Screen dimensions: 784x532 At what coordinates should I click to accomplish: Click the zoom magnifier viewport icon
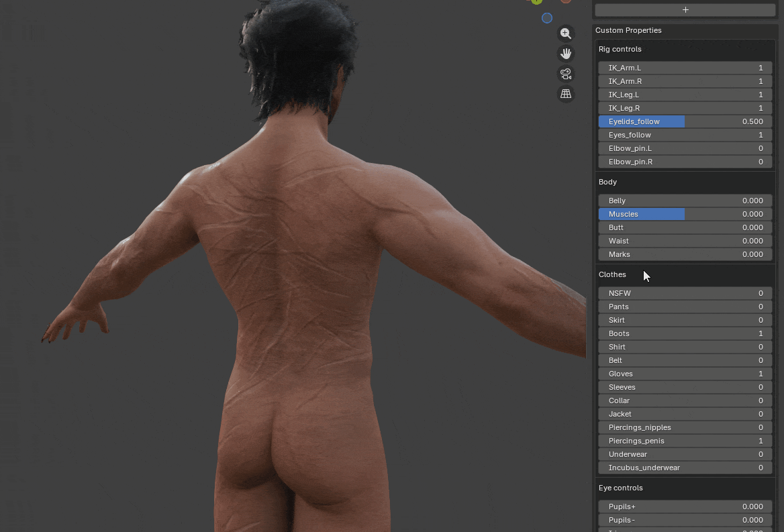click(565, 34)
